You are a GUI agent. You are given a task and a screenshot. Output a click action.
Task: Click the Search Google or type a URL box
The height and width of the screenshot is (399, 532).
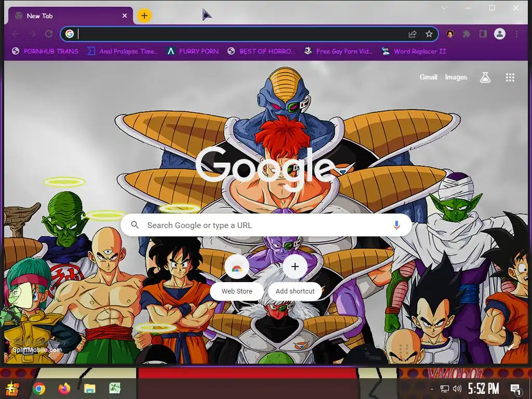click(x=267, y=225)
